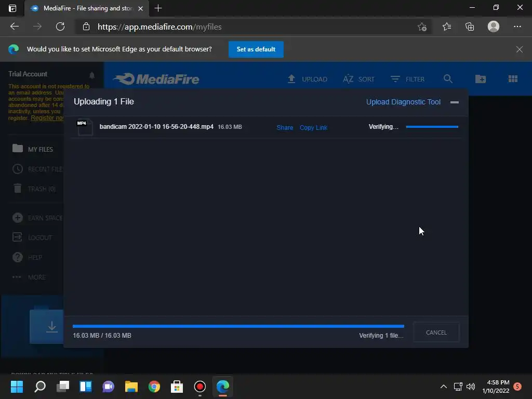The height and width of the screenshot is (399, 532).
Task: Click the notification bell in sidebar
Action: (x=91, y=75)
